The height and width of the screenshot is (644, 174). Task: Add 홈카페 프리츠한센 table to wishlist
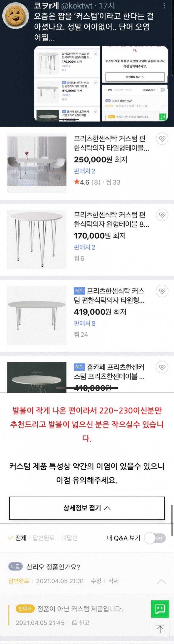pyautogui.click(x=162, y=367)
